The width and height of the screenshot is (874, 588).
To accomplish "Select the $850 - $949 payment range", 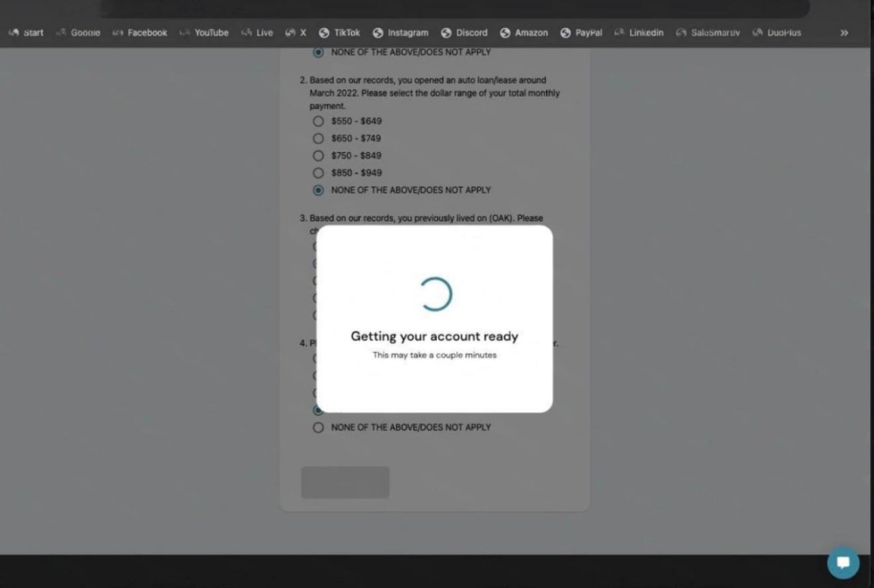I will [318, 173].
